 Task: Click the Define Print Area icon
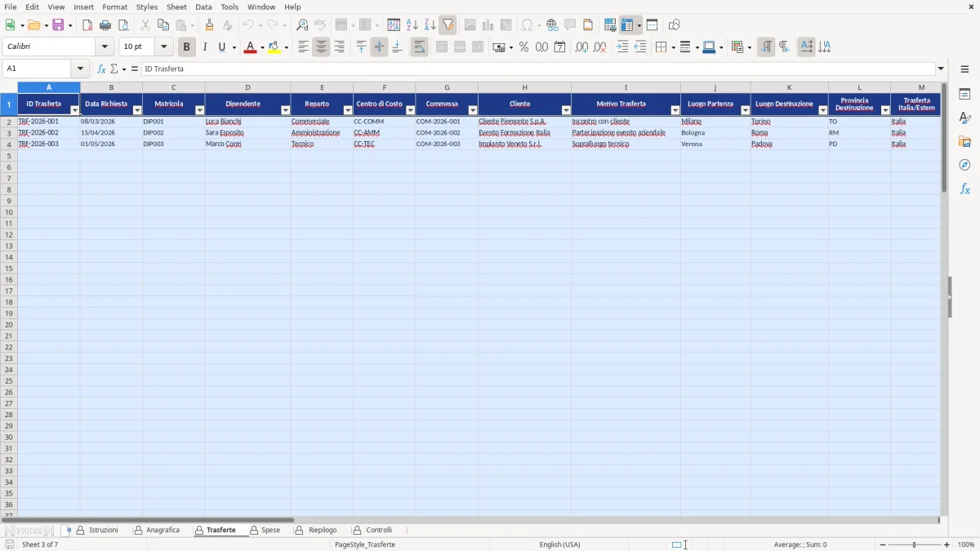coord(610,25)
